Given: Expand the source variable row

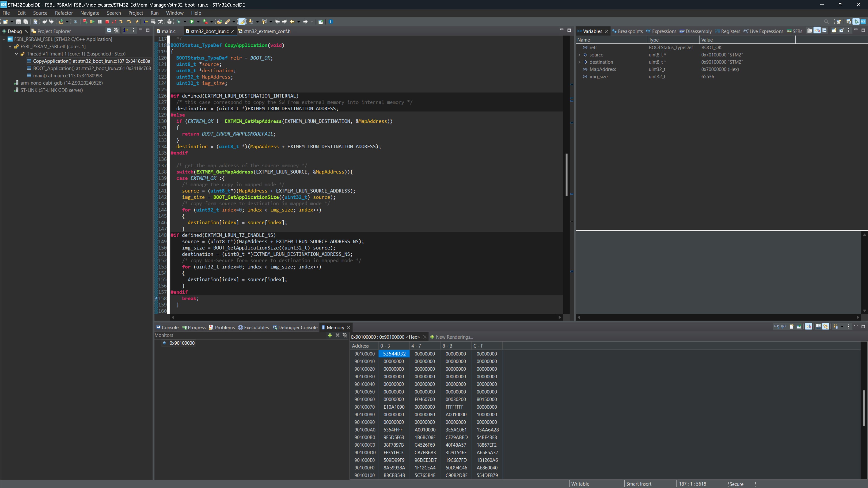Looking at the screenshot, I should [579, 55].
